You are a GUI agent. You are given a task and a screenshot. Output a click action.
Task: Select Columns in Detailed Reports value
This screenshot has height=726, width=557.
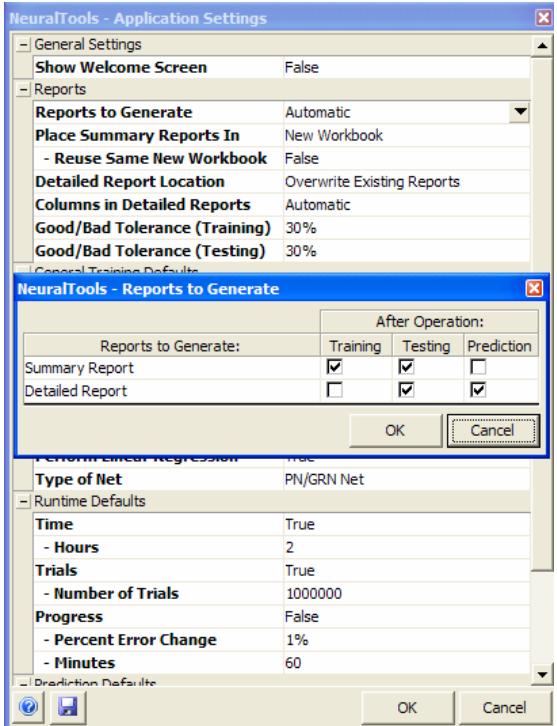[x=407, y=205]
